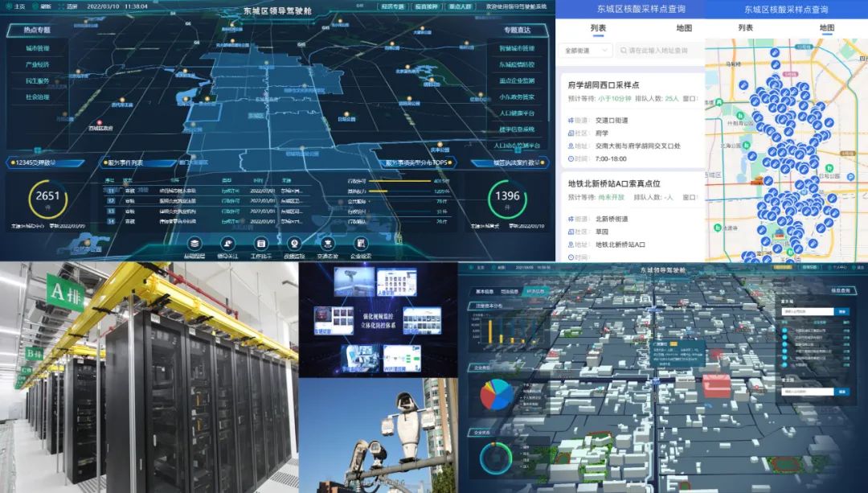Click the 刷新 refresh icon in 东城区领导驾驶舱
This screenshot has width=868, height=493.
36,6
